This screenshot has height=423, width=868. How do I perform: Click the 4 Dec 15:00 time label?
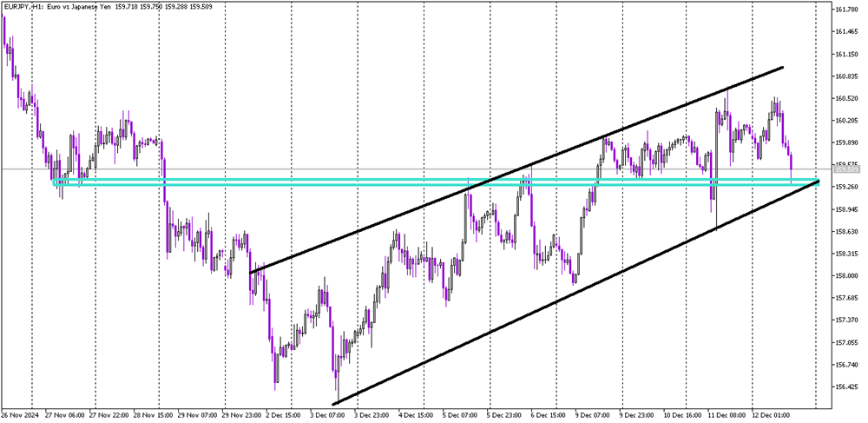[415, 414]
